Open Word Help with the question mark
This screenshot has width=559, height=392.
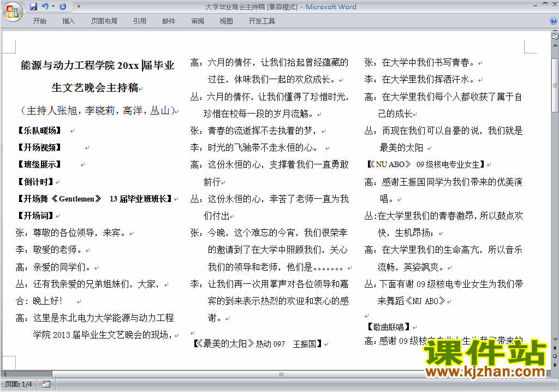(554, 21)
